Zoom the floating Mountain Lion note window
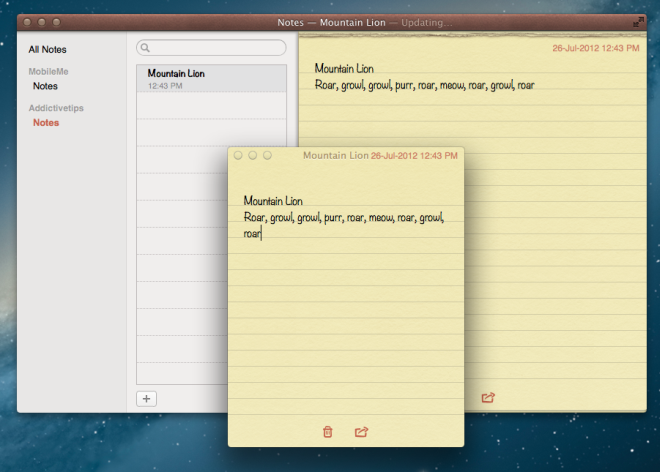Viewport: 660px width, 472px height. pos(267,155)
